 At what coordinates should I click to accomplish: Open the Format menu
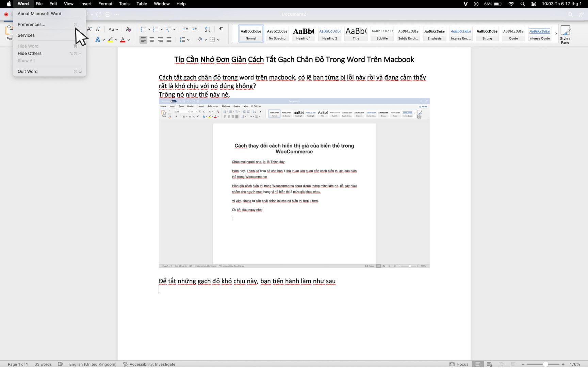pos(105,4)
